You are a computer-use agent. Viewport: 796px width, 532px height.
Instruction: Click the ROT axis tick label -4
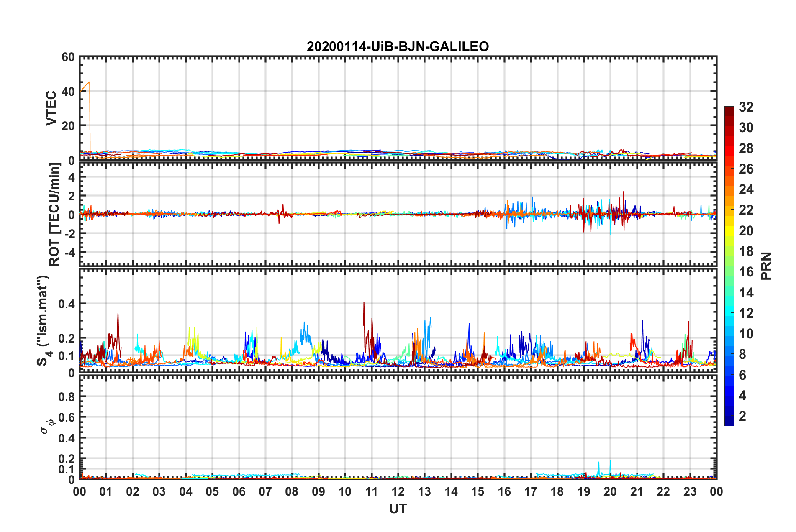(x=69, y=253)
